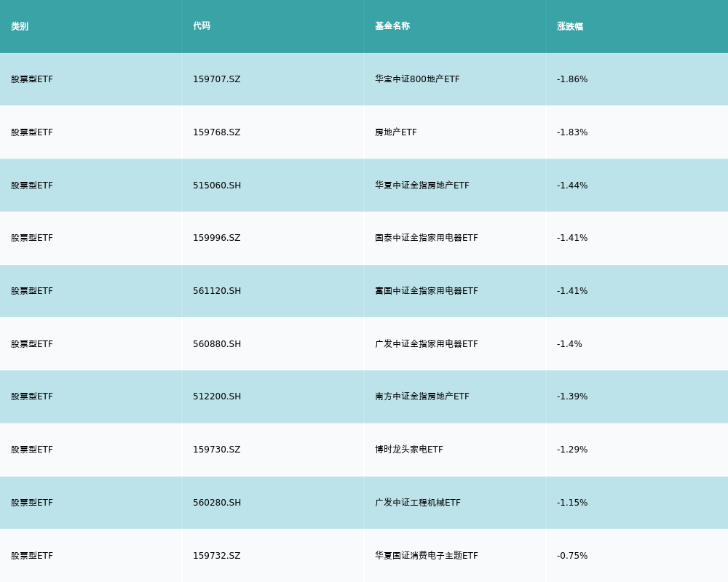Click the -1.86% change value

(x=572, y=79)
